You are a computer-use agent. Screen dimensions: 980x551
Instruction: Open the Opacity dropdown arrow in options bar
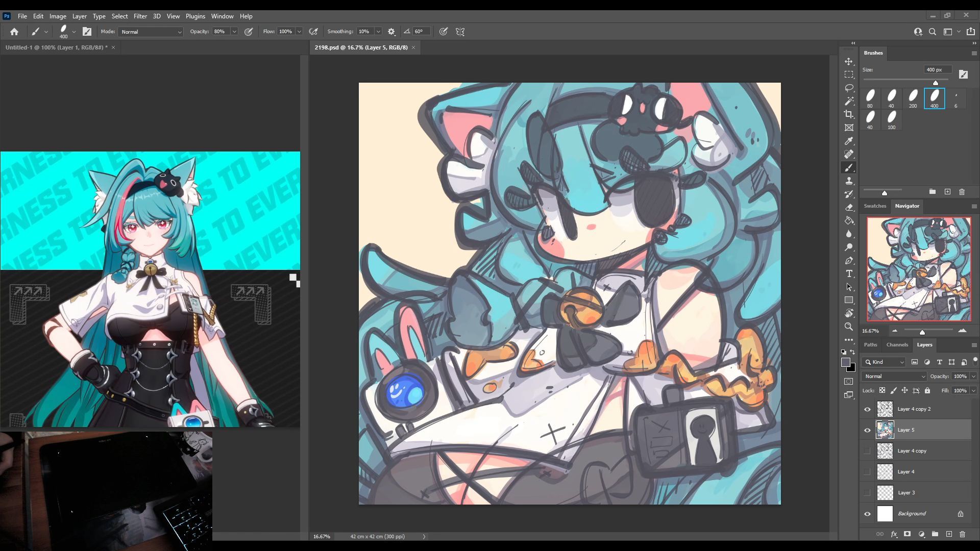234,32
